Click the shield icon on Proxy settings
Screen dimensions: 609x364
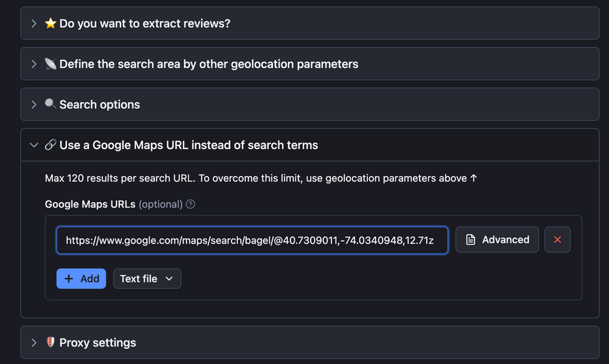coord(51,342)
